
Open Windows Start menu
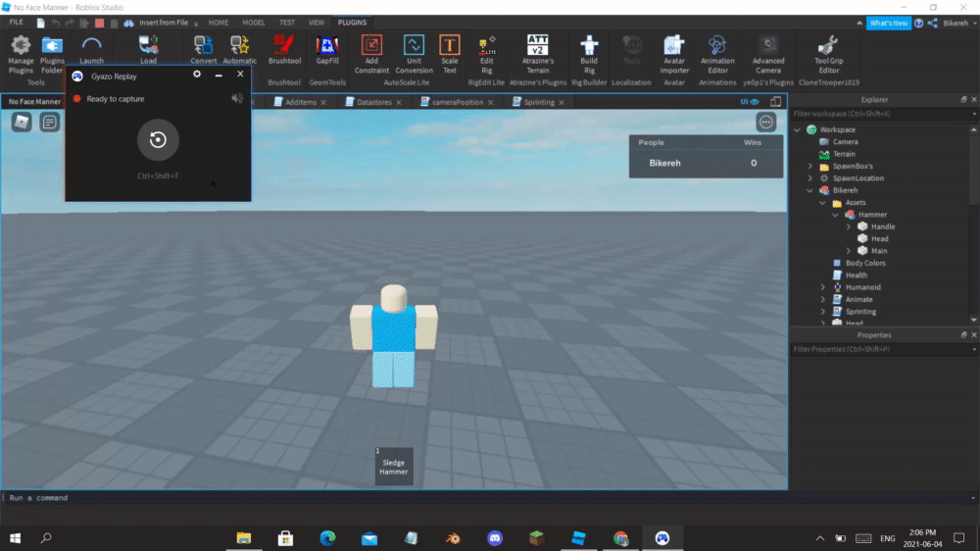(x=16, y=538)
